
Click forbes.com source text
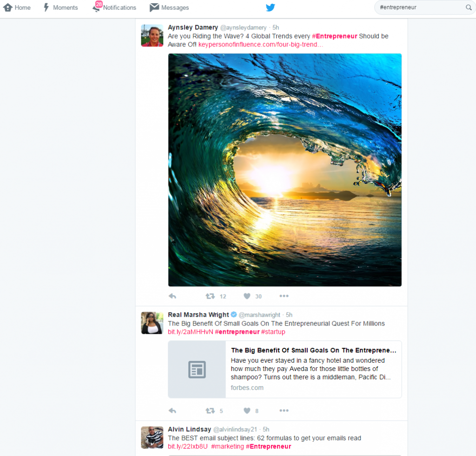pyautogui.click(x=247, y=388)
